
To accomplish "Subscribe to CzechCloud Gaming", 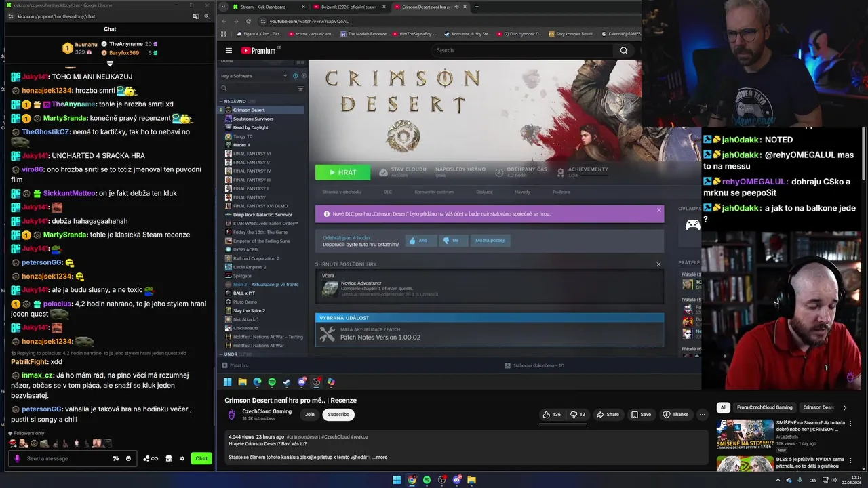I will [x=338, y=414].
